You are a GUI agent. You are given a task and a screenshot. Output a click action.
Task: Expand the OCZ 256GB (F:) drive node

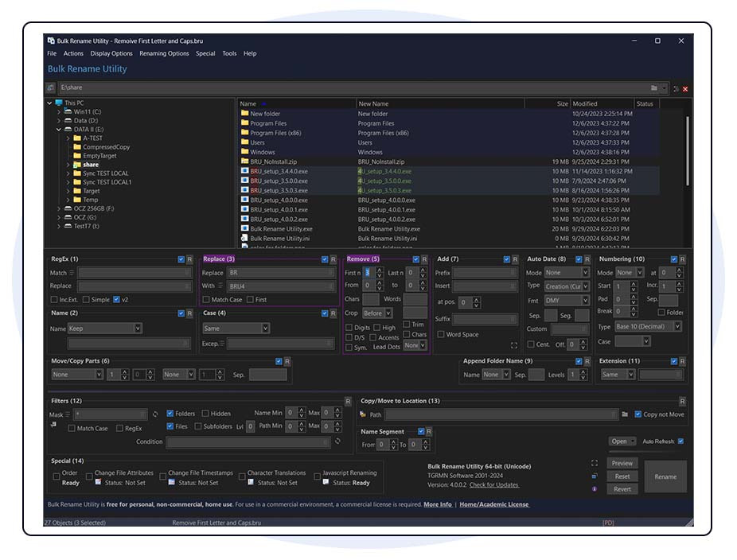(x=59, y=208)
